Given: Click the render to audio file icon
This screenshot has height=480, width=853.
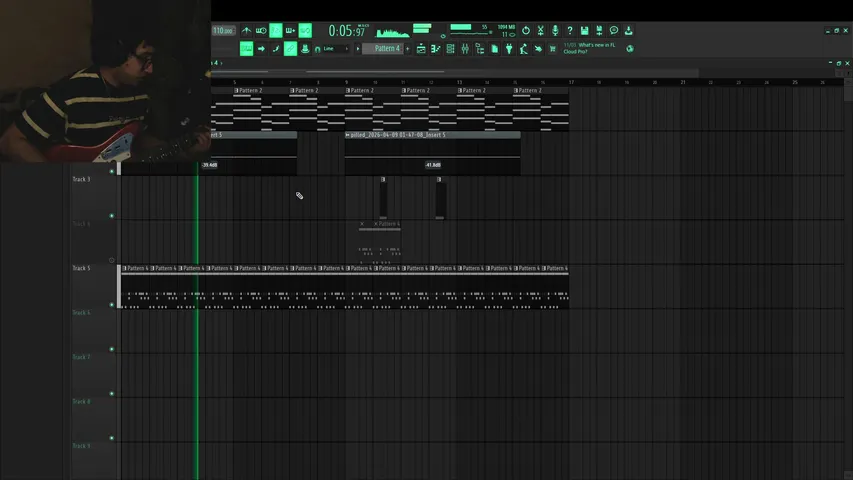Looking at the screenshot, I should [599, 30].
